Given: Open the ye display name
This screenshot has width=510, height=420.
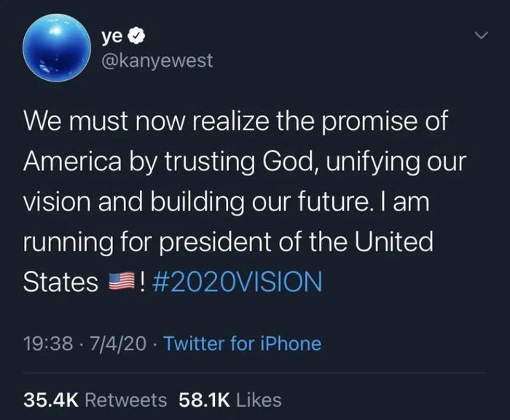Looking at the screenshot, I should tap(112, 36).
